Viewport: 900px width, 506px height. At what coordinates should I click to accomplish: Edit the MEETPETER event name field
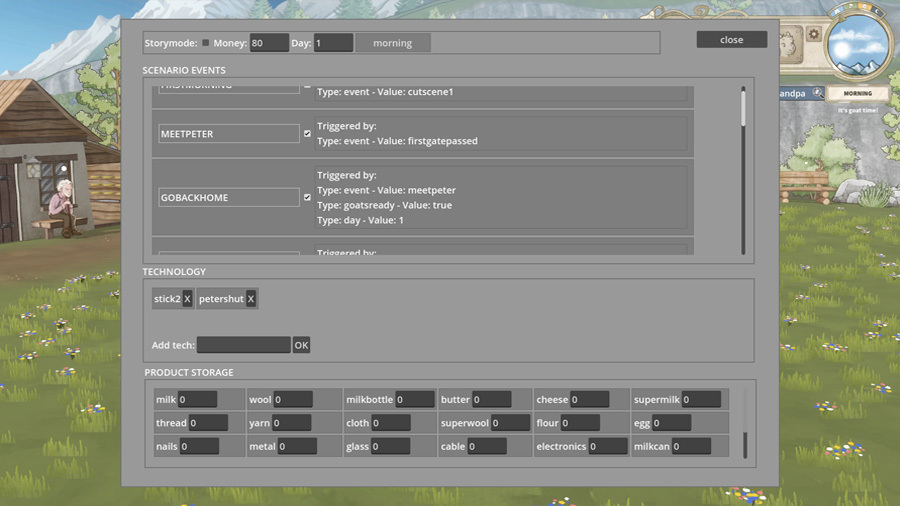pyautogui.click(x=228, y=134)
